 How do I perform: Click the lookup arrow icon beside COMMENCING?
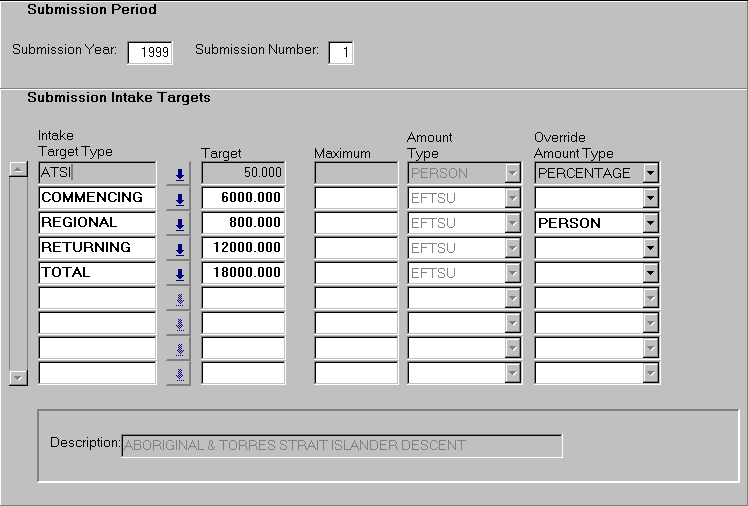click(x=179, y=199)
